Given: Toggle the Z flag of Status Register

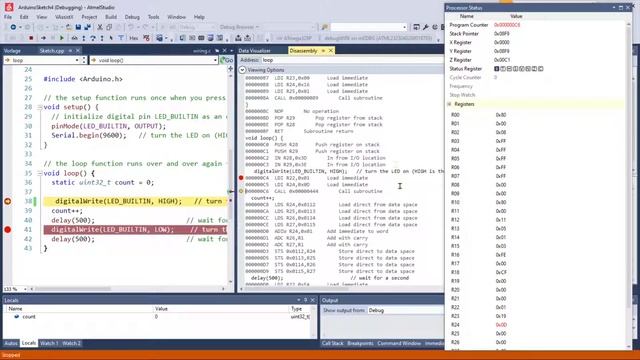Looking at the screenshot, I should (x=534, y=69).
